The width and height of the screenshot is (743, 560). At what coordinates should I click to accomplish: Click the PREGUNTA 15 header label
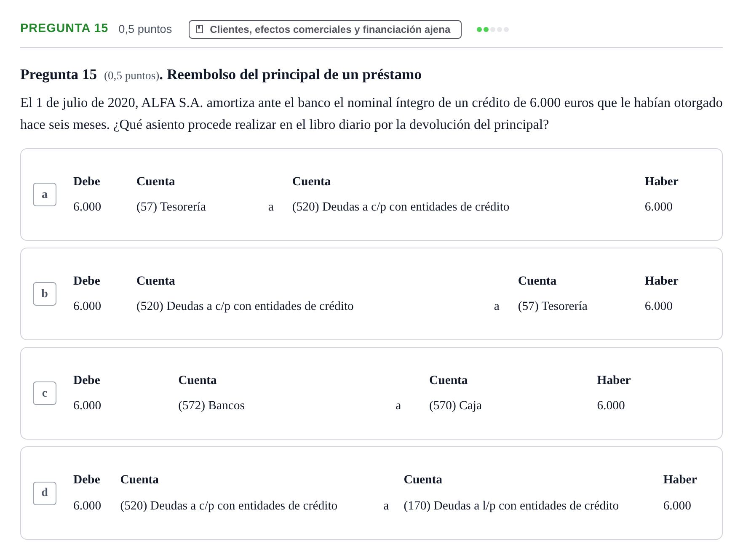pyautogui.click(x=64, y=28)
